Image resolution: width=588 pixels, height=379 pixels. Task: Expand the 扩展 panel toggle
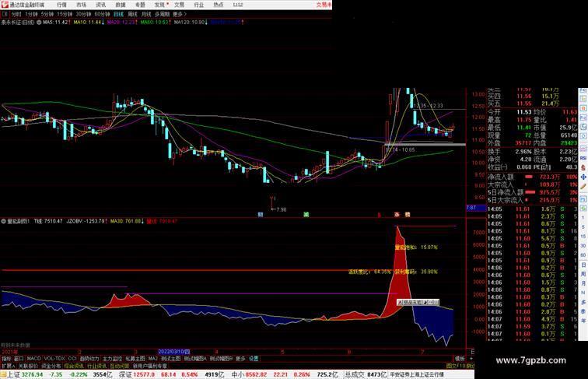[8, 366]
